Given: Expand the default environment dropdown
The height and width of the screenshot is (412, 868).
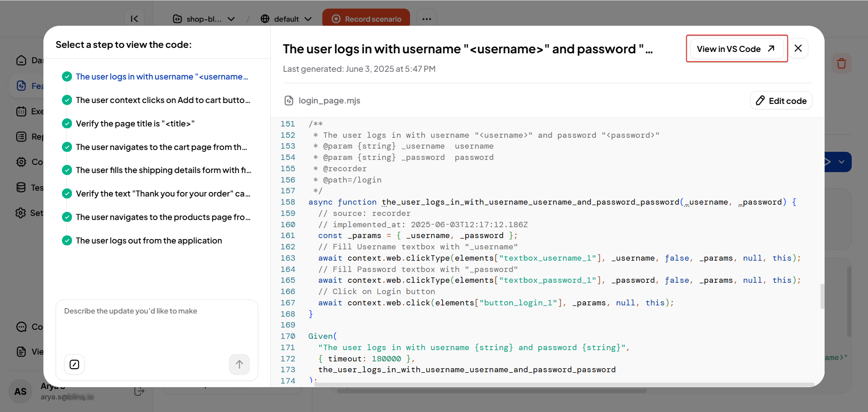Looking at the screenshot, I should [x=286, y=19].
